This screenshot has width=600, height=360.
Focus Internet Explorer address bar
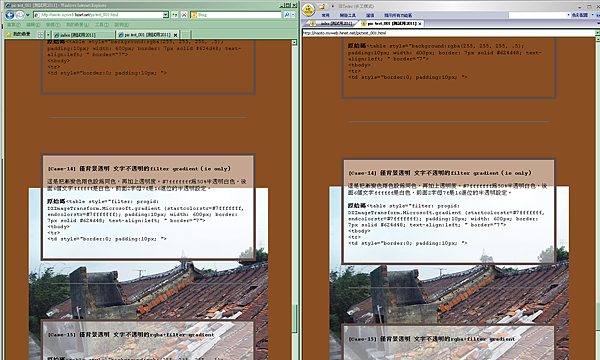98,15
